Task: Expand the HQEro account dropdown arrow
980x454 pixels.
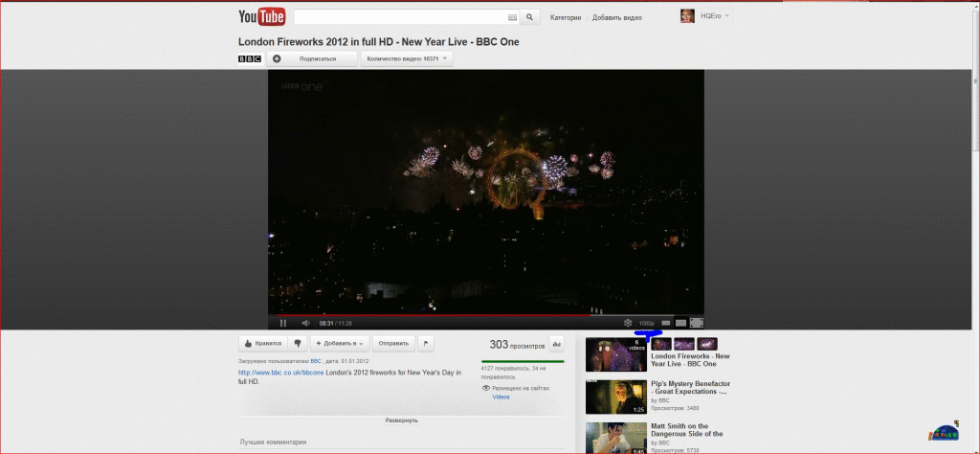Action: (x=727, y=16)
